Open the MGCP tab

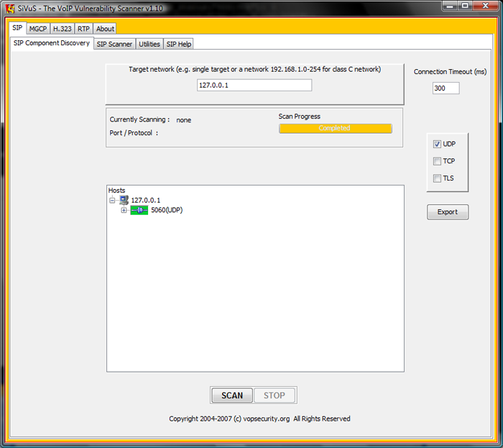tap(38, 29)
